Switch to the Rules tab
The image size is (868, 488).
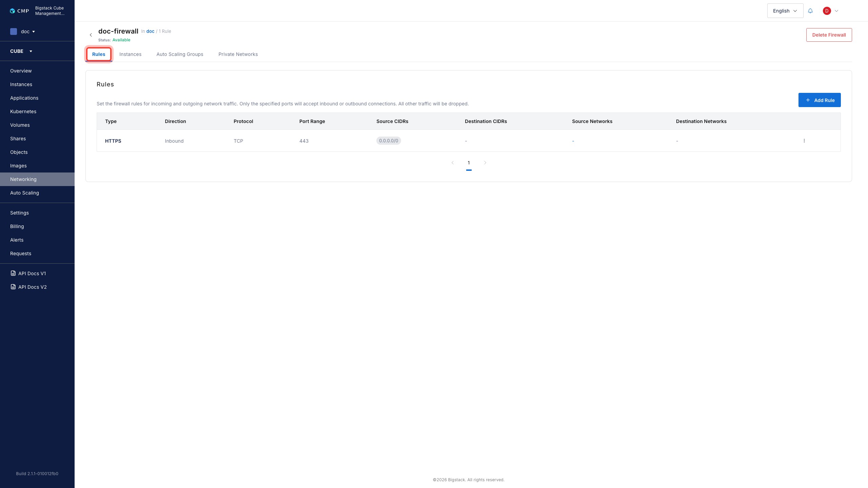tap(99, 54)
